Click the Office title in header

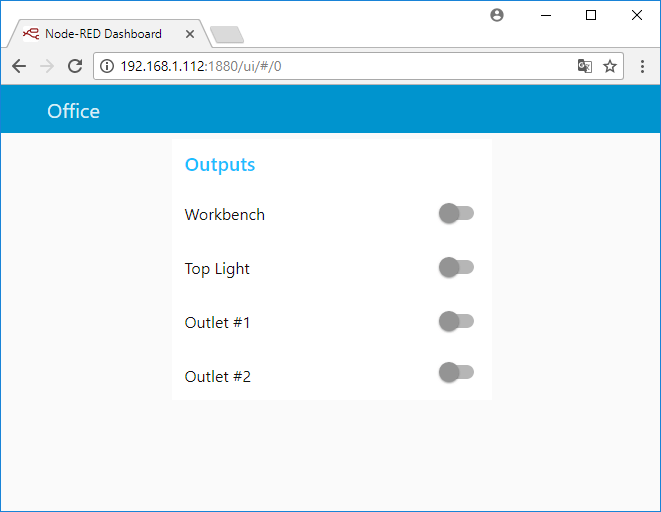click(73, 111)
